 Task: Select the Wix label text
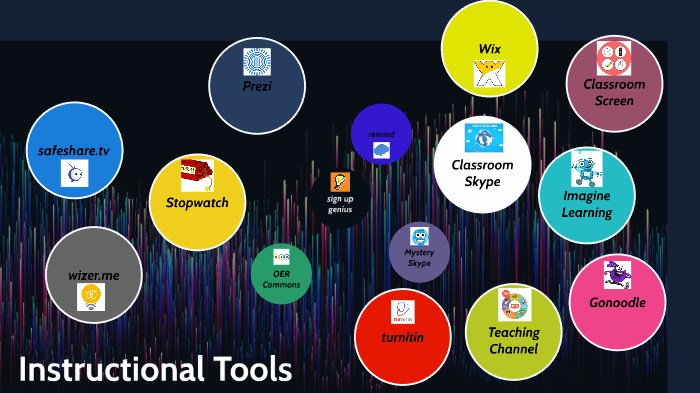point(490,49)
